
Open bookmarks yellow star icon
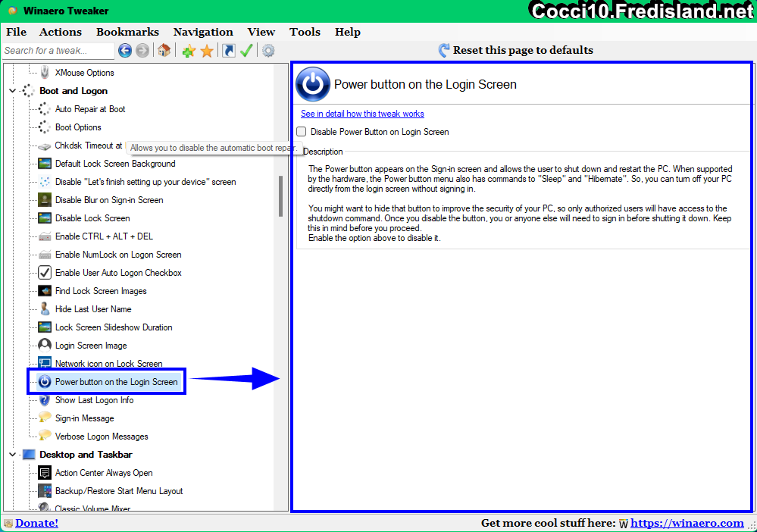coord(207,51)
